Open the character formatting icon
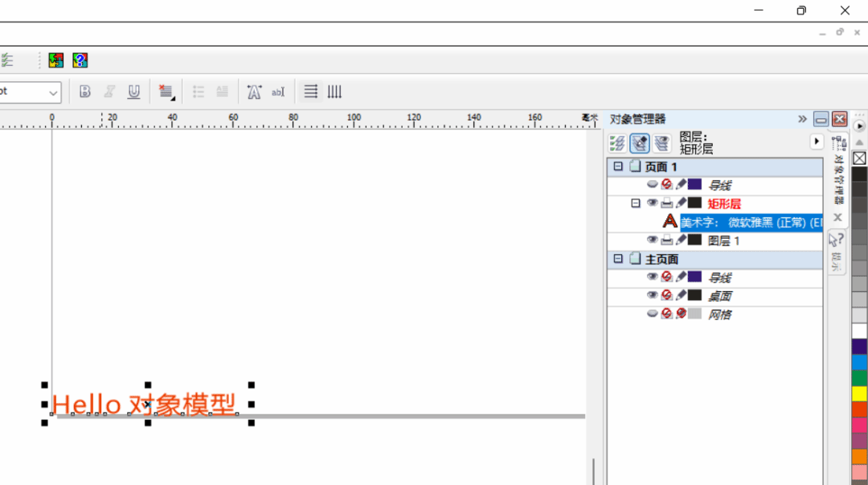 (x=254, y=92)
